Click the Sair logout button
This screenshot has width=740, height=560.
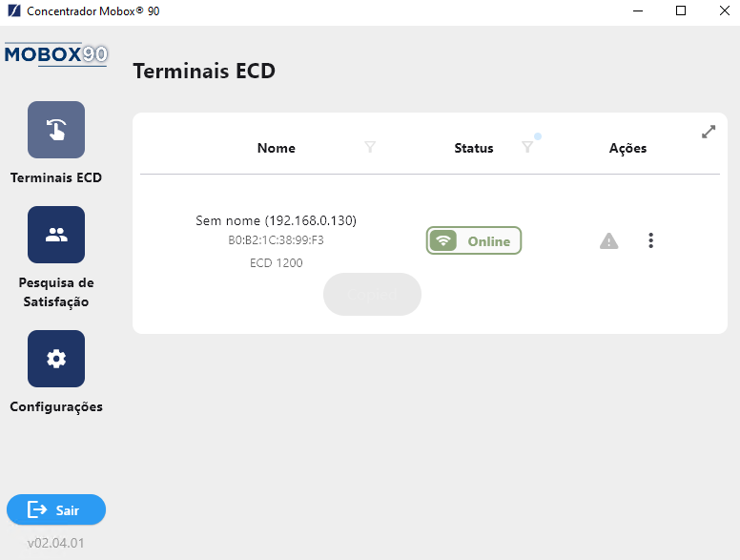(56, 509)
